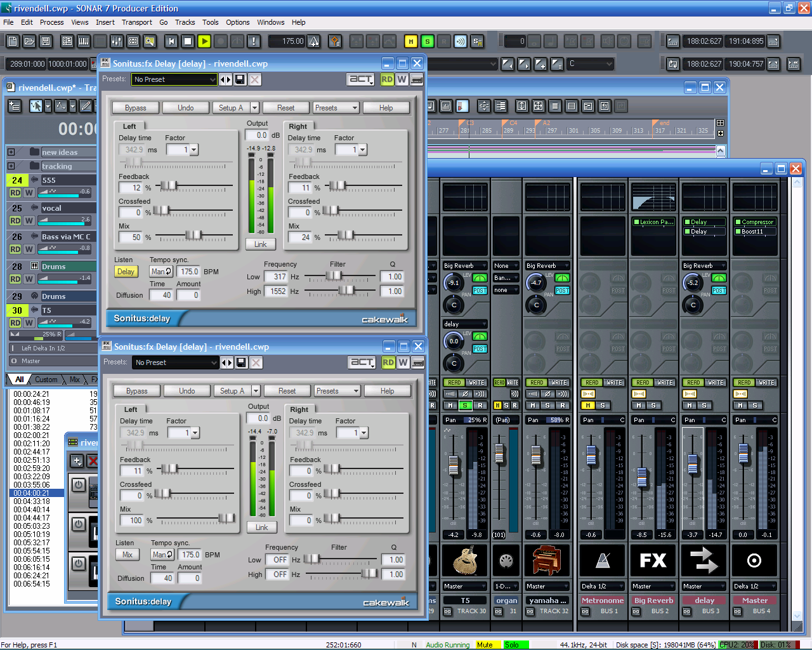Image resolution: width=812 pixels, height=650 pixels.
Task: Click the link icon beside TRACK 30
Action: point(447,612)
